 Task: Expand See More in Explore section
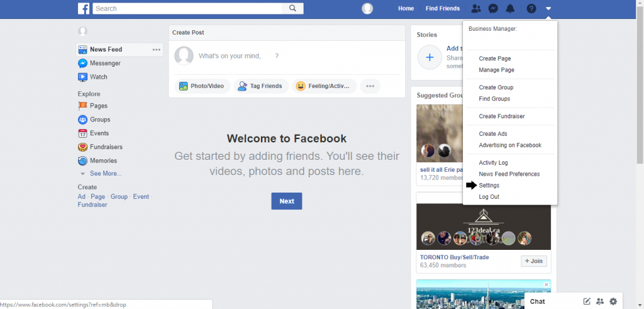[106, 174]
